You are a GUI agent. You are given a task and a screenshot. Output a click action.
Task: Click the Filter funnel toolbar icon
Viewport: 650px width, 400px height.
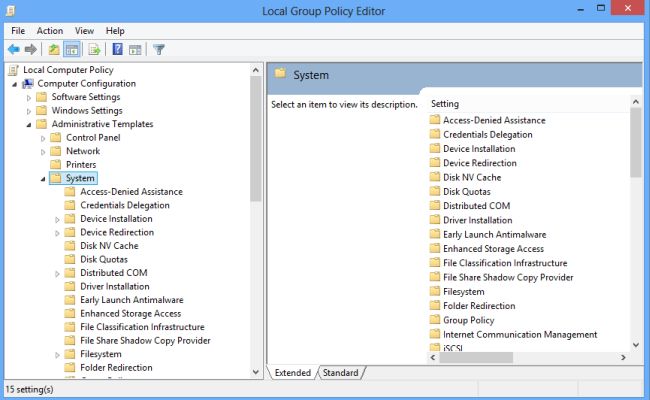(x=159, y=50)
